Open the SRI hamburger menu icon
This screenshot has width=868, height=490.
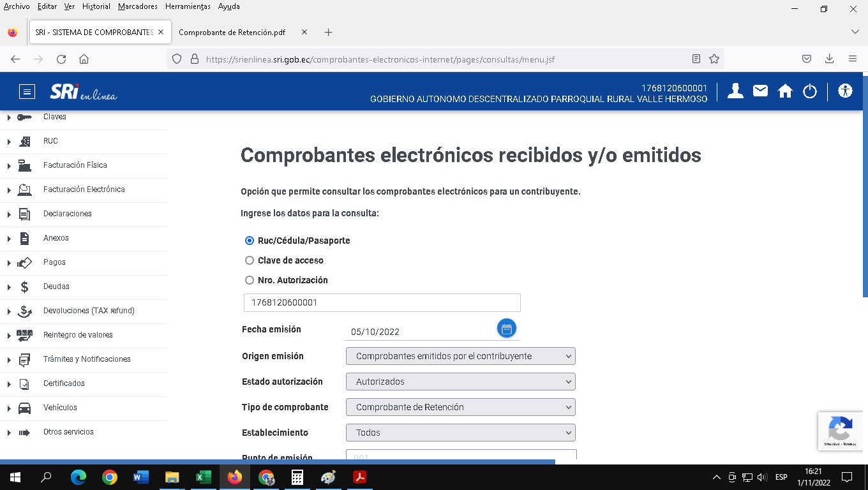coord(27,92)
